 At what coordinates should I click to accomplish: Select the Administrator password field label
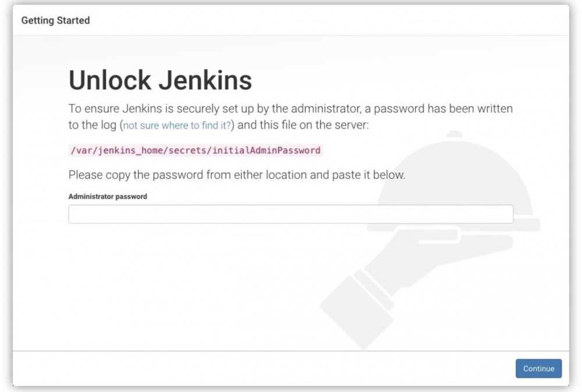point(107,197)
